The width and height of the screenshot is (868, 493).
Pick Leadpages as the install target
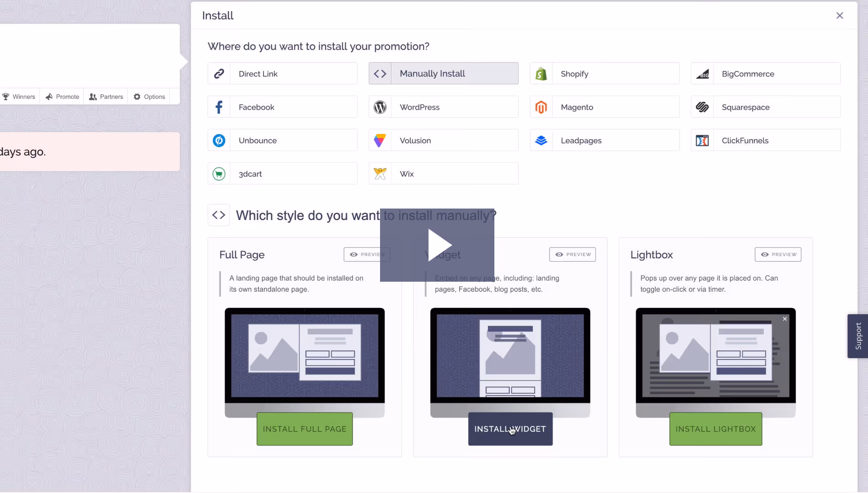604,140
